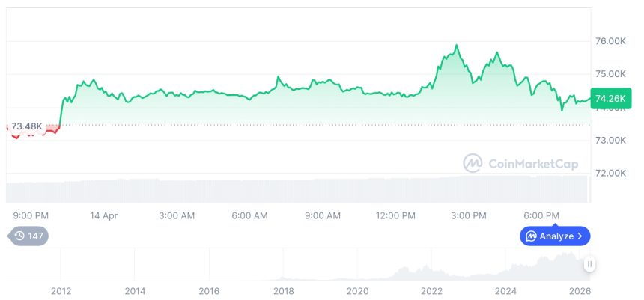Click the 73.48K opening price label

tap(27, 126)
